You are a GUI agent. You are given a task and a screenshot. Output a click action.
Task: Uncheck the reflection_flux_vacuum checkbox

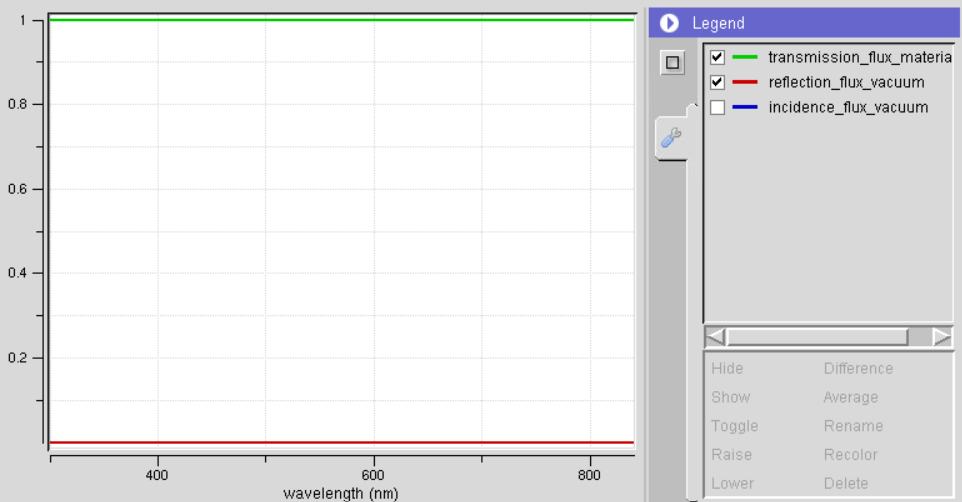click(x=717, y=82)
